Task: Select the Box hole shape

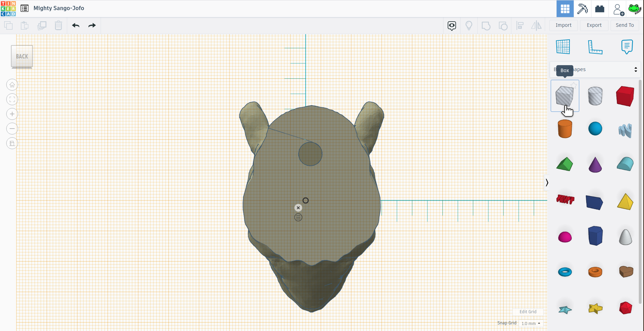Action: pos(565,96)
